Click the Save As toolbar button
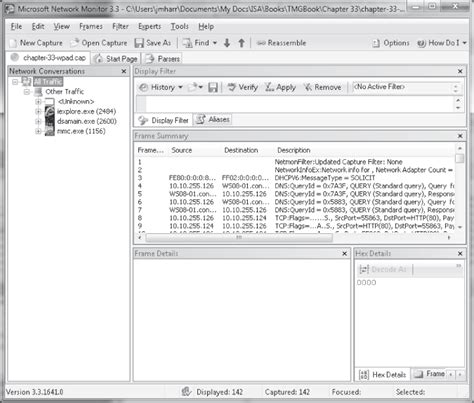The image size is (474, 403). click(153, 43)
